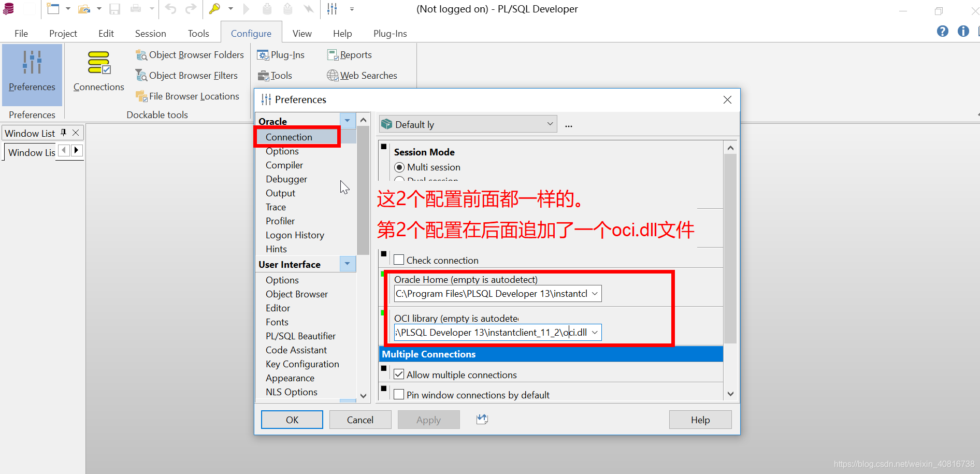Open the New window dropdown arrow
The width and height of the screenshot is (980, 474).
point(68,9)
